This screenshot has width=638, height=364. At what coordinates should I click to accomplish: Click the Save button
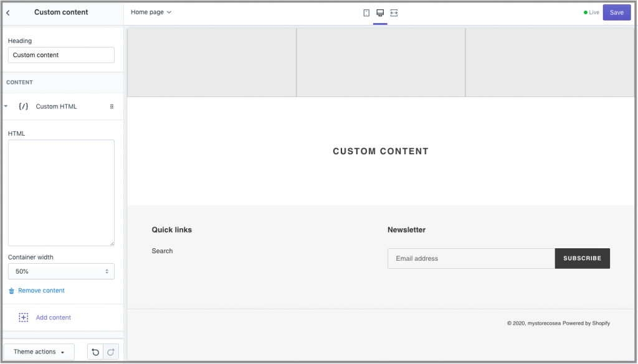616,12
